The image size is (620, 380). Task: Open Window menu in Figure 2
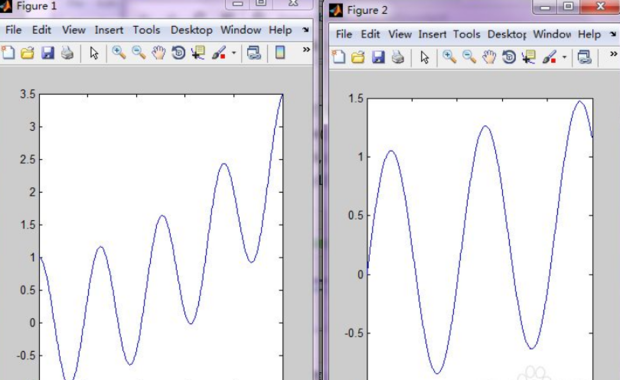point(552,34)
